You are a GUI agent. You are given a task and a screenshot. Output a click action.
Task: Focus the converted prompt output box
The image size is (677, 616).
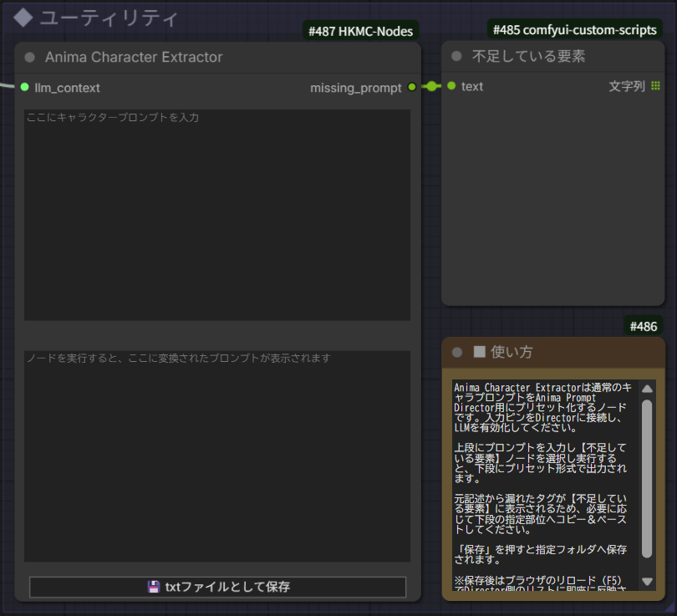[x=217, y=456]
